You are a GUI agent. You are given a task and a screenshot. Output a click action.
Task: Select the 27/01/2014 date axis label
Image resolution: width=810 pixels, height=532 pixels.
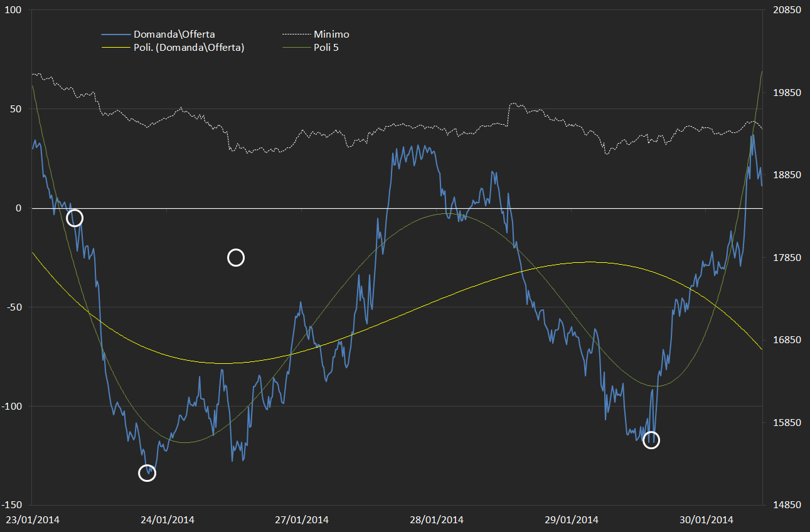click(302, 520)
